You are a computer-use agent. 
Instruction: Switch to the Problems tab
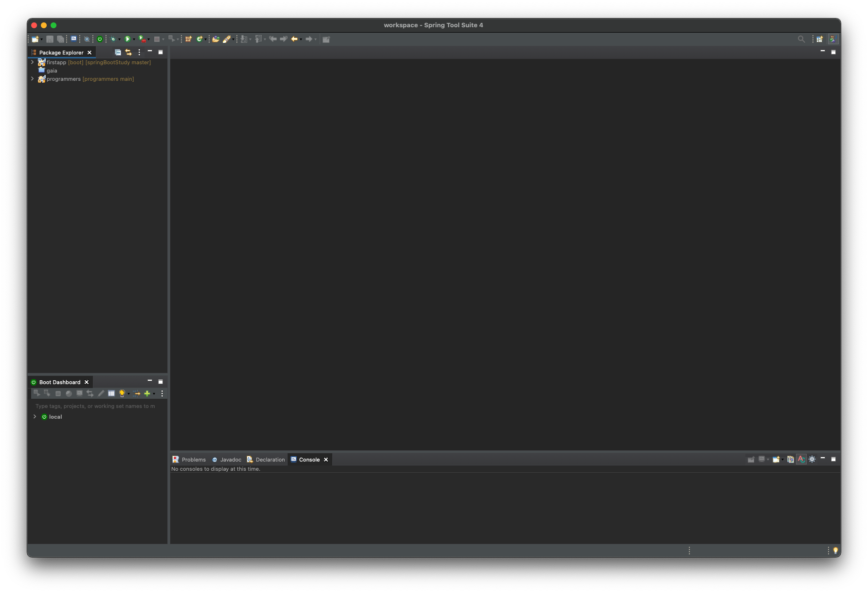coord(189,460)
